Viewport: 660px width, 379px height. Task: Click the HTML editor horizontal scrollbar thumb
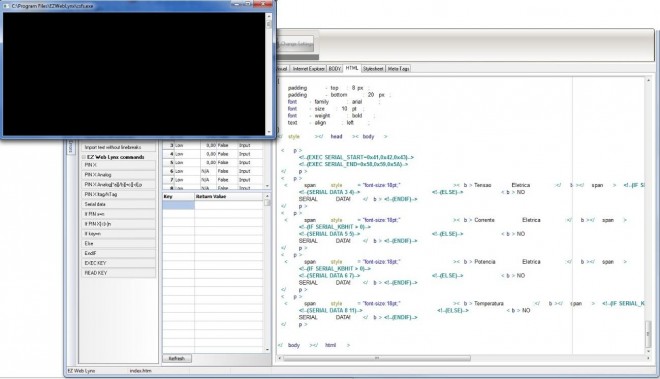(377, 358)
